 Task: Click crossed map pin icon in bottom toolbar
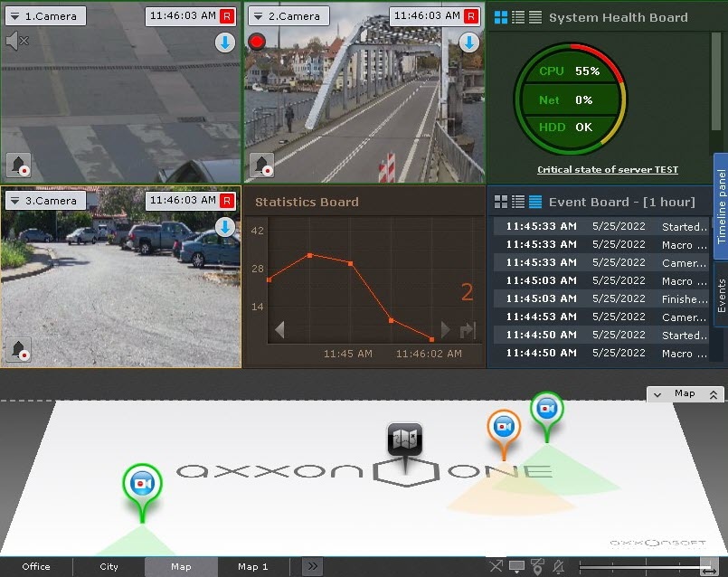point(537,567)
